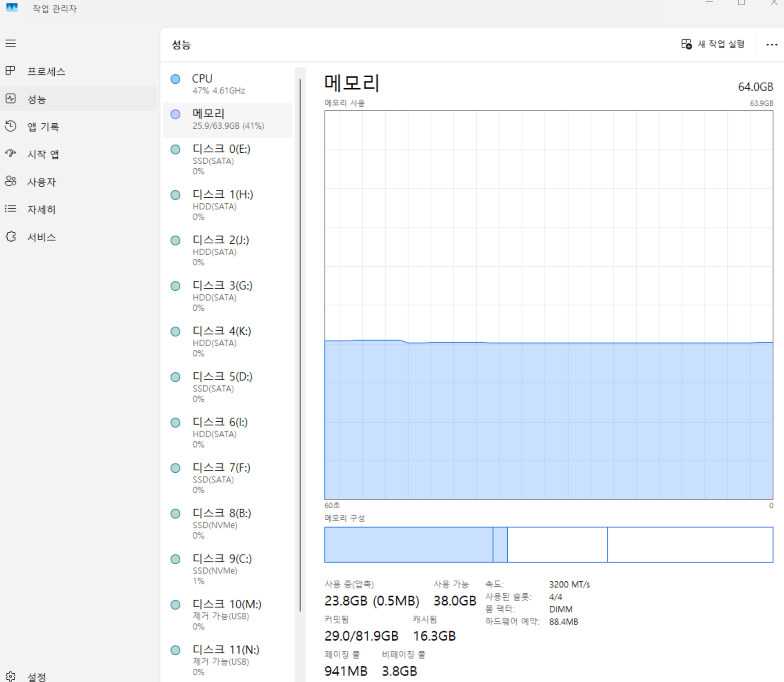Viewport: 784px width, 682px height.
Task: Click the App history (앱 기록) clock icon
Action: (x=11, y=126)
